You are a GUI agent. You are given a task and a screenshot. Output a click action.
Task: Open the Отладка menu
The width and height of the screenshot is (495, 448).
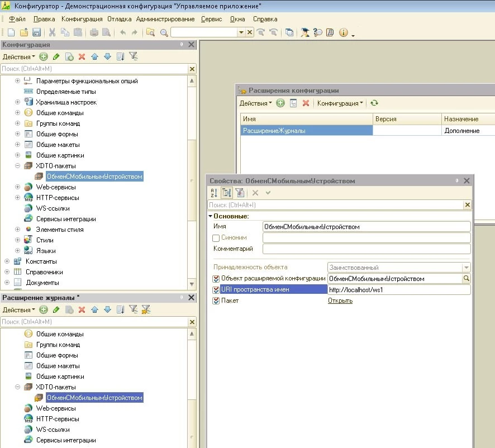[119, 19]
